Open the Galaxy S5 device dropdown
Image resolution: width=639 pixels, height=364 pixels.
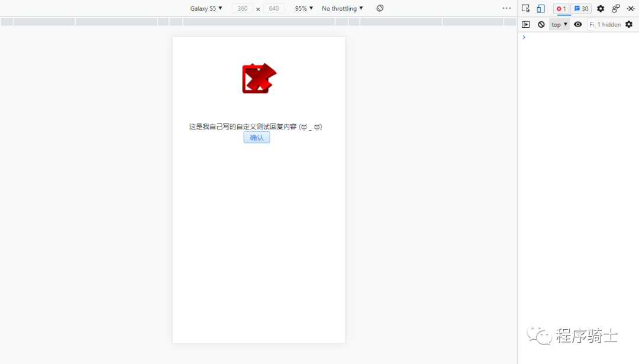coord(206,8)
